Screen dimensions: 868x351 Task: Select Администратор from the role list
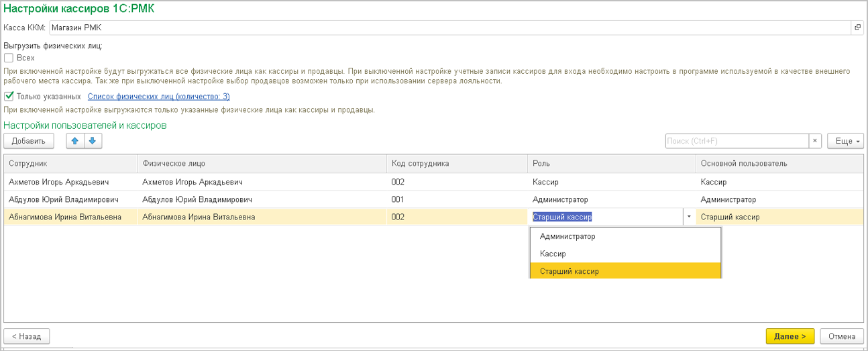[567, 236]
